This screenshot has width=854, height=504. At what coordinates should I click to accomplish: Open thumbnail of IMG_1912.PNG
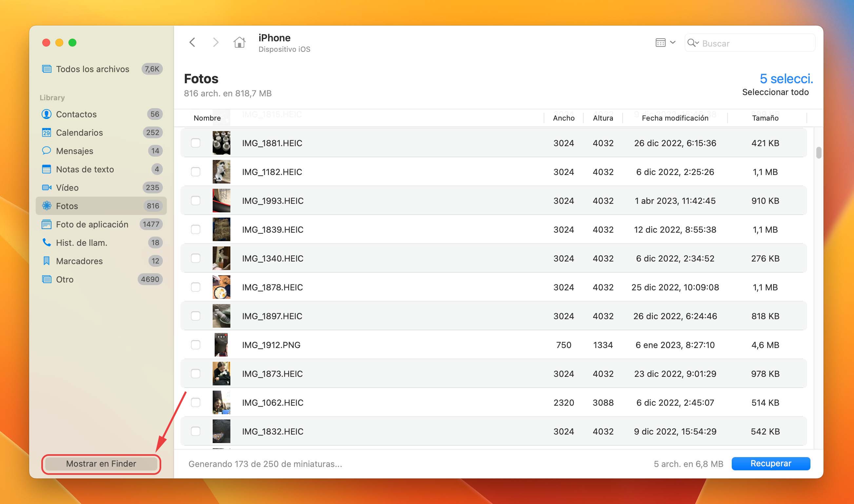tap(222, 345)
